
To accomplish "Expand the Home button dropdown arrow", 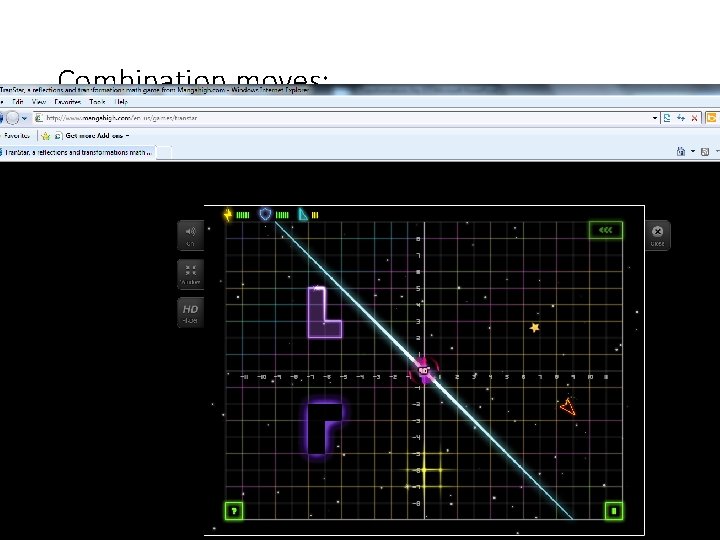I will 692,152.
